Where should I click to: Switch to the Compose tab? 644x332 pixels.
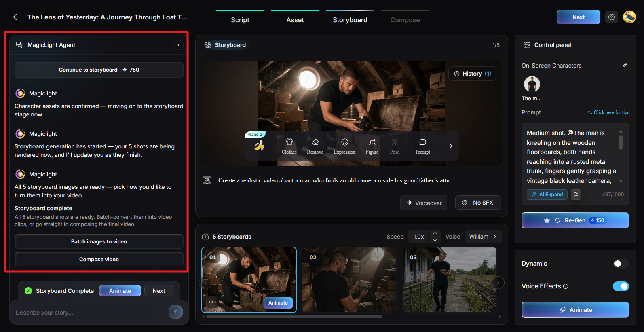[x=405, y=20]
